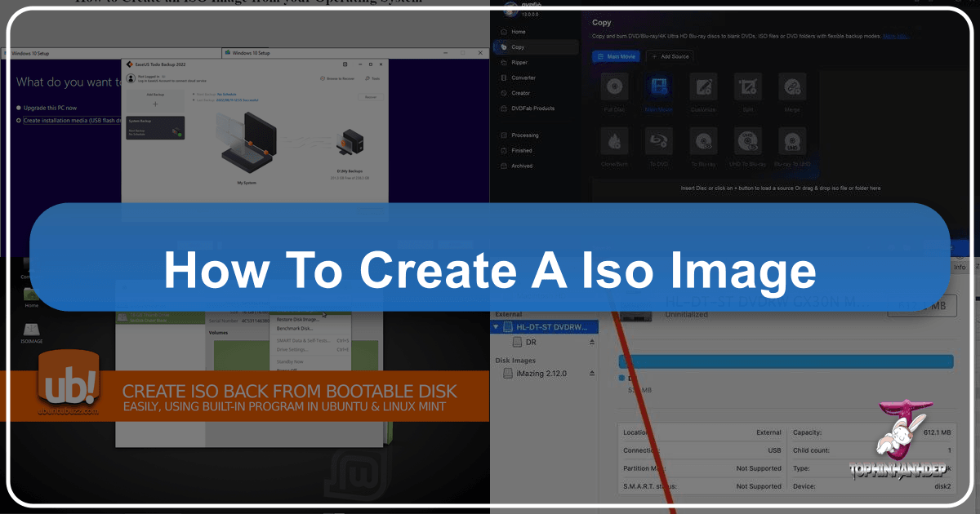
Task: Click Browse to Recover in EaseUS
Action: [x=340, y=78]
